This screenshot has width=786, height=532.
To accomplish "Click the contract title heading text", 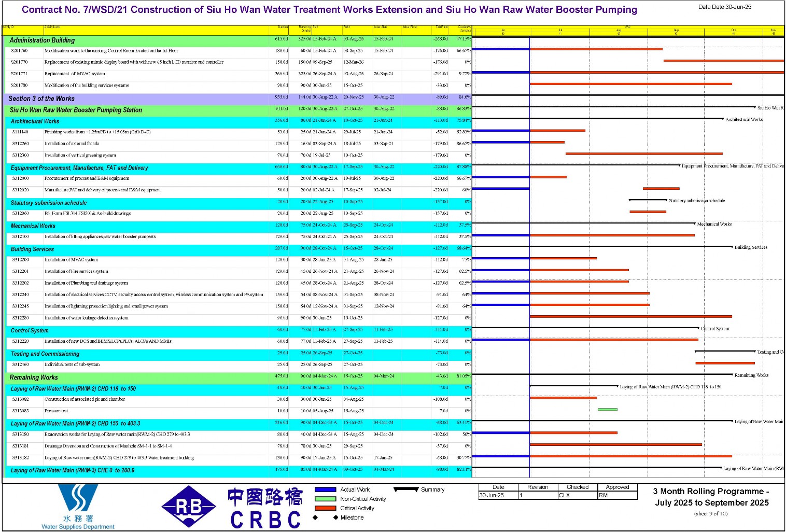I will pyautogui.click(x=329, y=10).
